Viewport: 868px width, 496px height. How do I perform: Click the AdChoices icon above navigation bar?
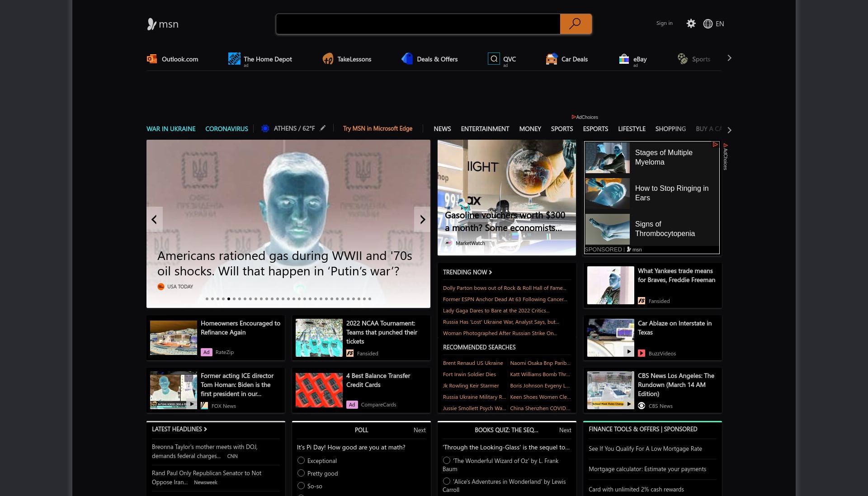[x=574, y=117]
